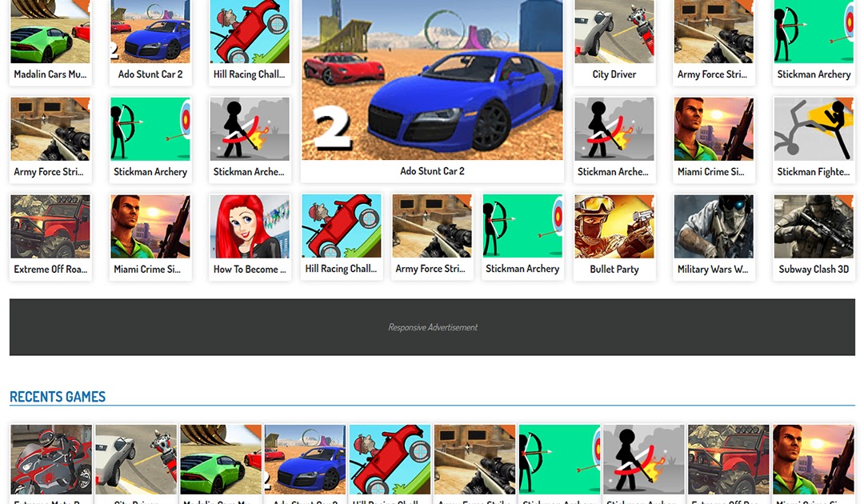Image resolution: width=864 pixels, height=504 pixels.
Task: Open Army Force Strike in the top-right corner
Action: 714,32
